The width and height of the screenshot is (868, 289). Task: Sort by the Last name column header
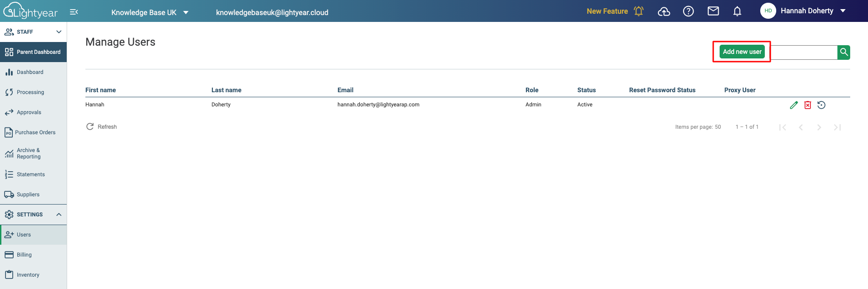click(x=226, y=90)
